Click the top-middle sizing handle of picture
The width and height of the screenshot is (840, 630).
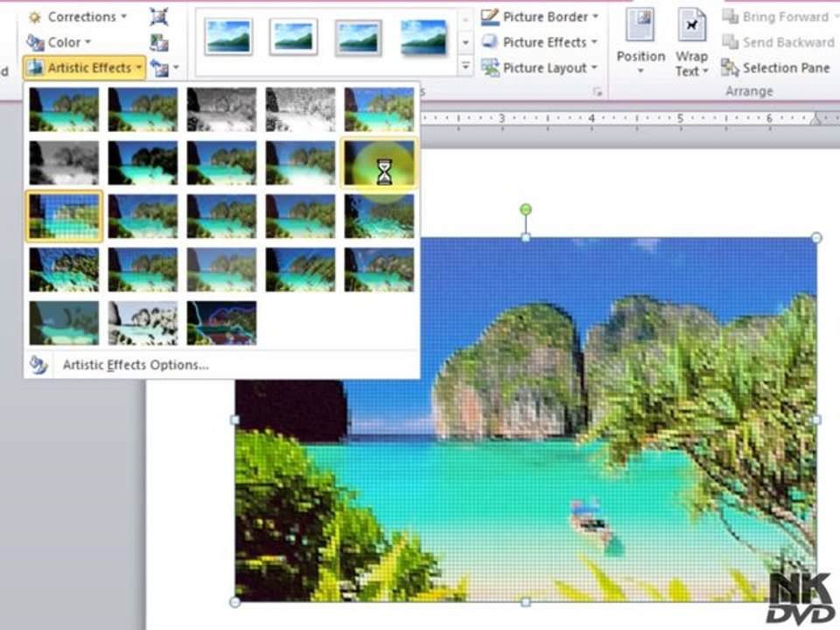pos(526,237)
